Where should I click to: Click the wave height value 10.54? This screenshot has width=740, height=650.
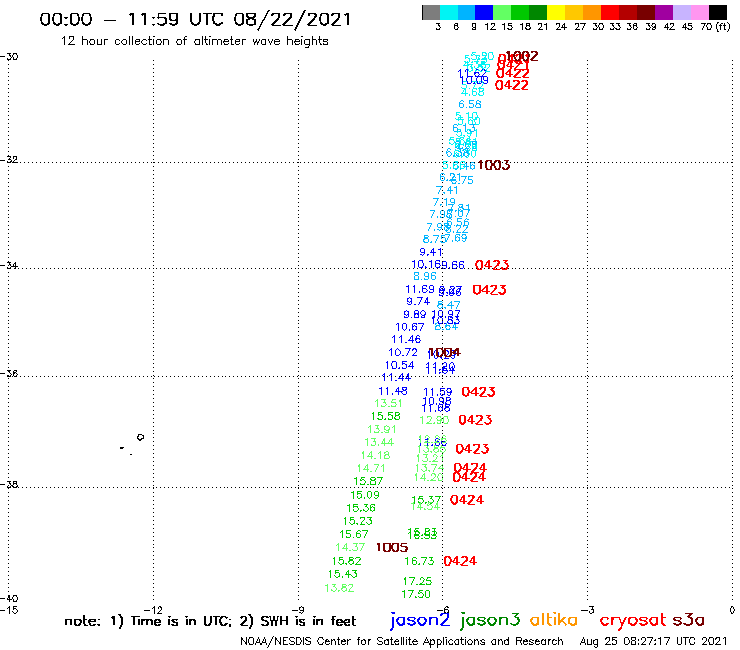tap(399, 365)
